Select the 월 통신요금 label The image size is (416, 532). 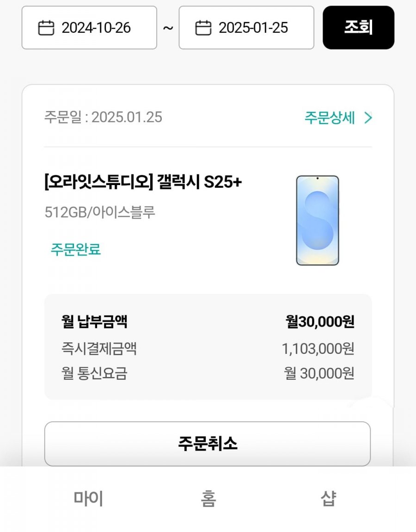click(94, 373)
